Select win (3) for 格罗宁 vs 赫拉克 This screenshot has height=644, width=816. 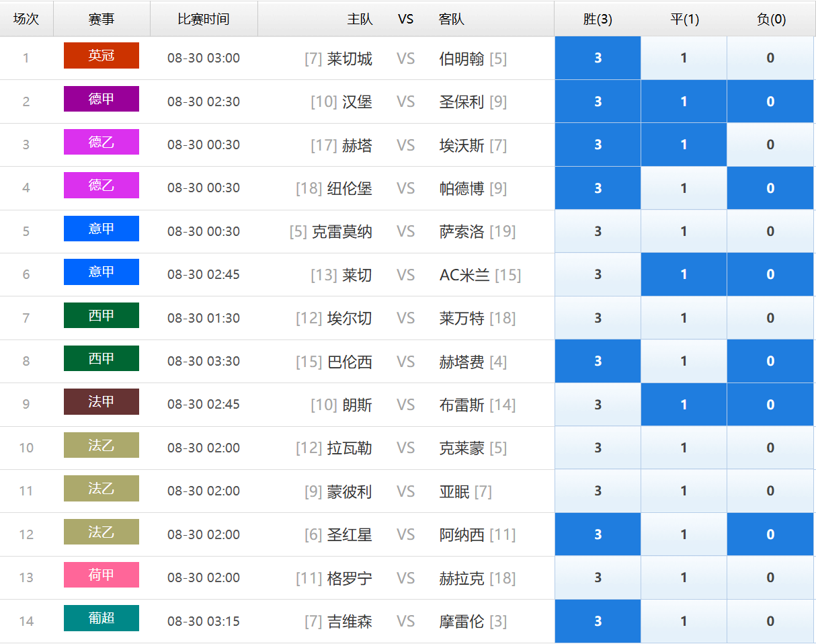(x=598, y=577)
